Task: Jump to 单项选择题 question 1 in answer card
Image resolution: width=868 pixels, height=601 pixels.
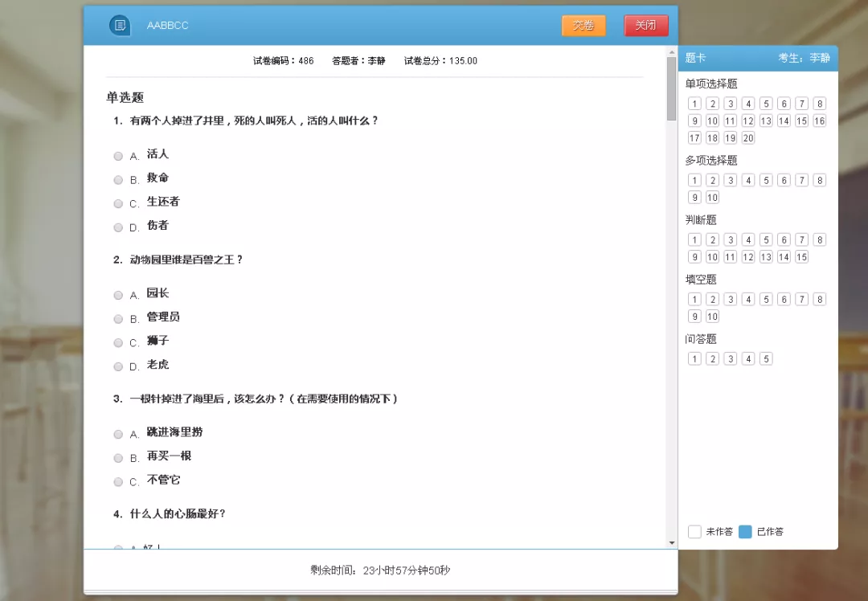Action: tap(694, 104)
